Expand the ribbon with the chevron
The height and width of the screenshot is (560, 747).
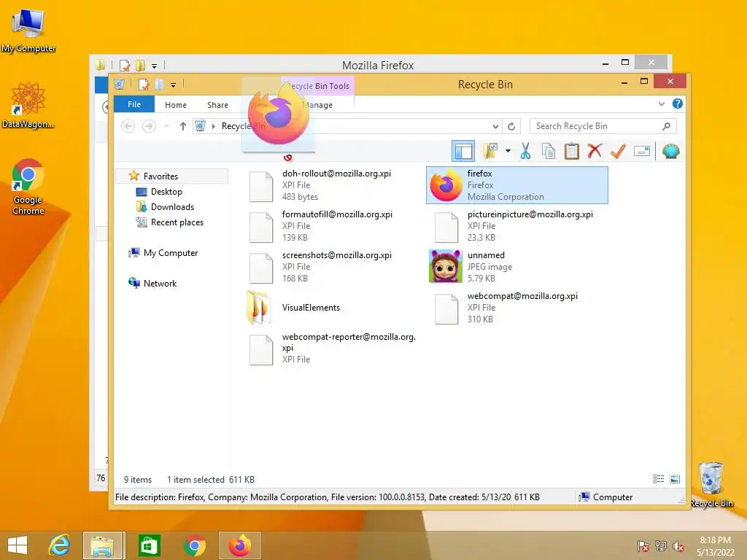coord(661,104)
